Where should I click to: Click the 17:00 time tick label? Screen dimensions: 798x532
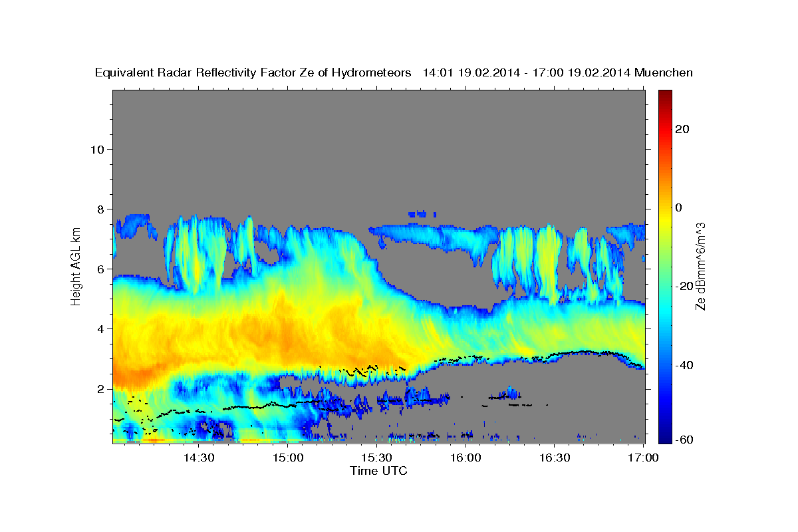click(644, 458)
